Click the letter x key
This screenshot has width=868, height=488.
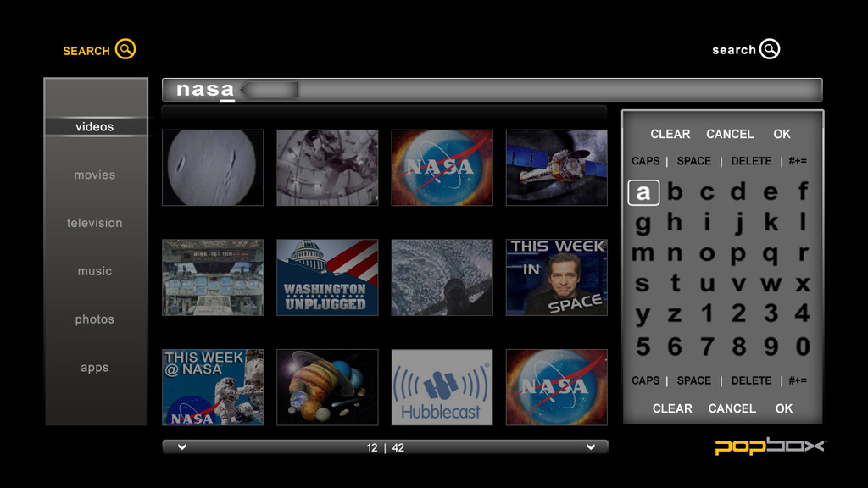point(803,285)
